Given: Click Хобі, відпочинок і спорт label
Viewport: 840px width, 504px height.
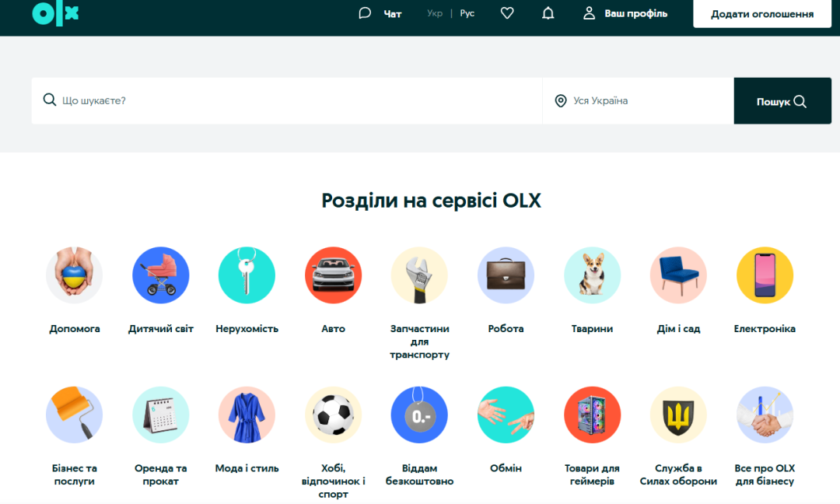Looking at the screenshot, I should 333,481.
